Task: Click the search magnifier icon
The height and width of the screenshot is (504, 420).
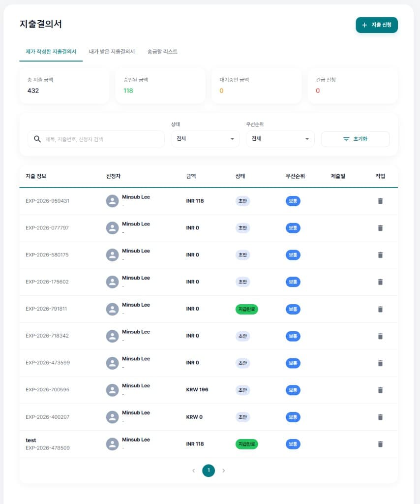Action: (37, 139)
